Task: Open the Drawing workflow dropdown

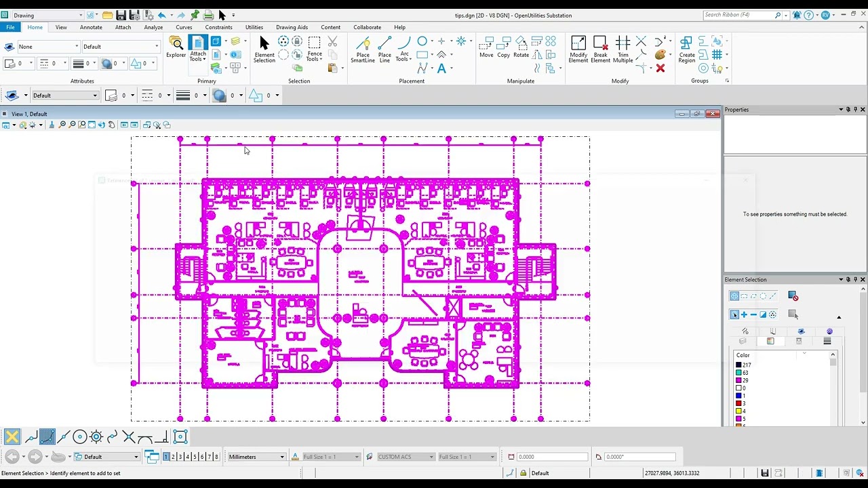Action: (x=47, y=15)
